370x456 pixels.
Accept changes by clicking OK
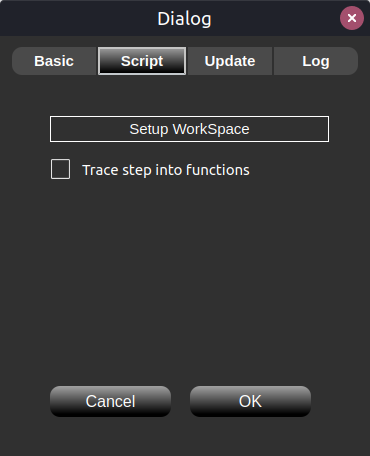250,401
